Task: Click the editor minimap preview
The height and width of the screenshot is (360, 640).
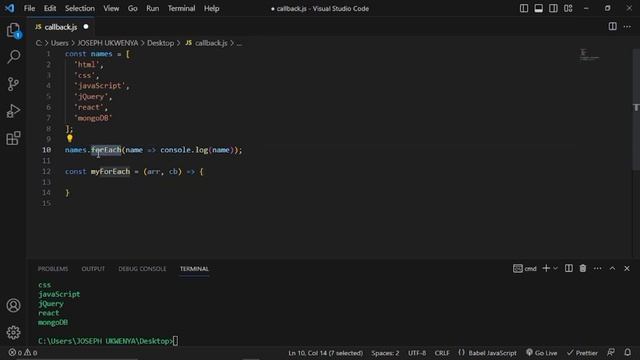Action: 589,55
